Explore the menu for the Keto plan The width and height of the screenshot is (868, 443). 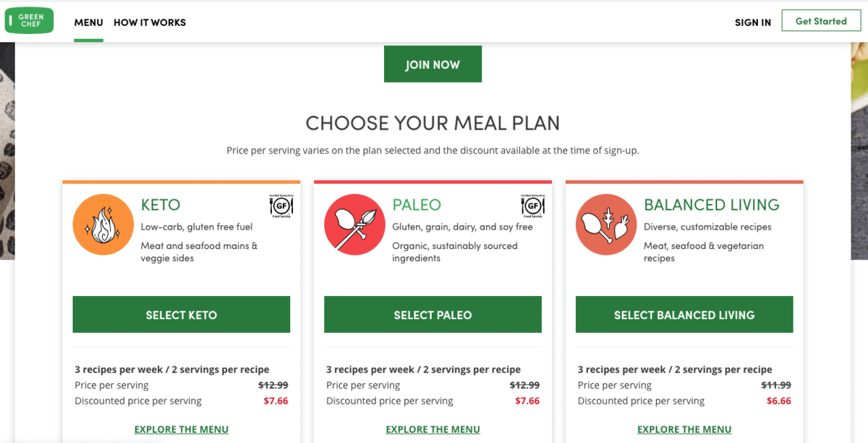click(182, 429)
